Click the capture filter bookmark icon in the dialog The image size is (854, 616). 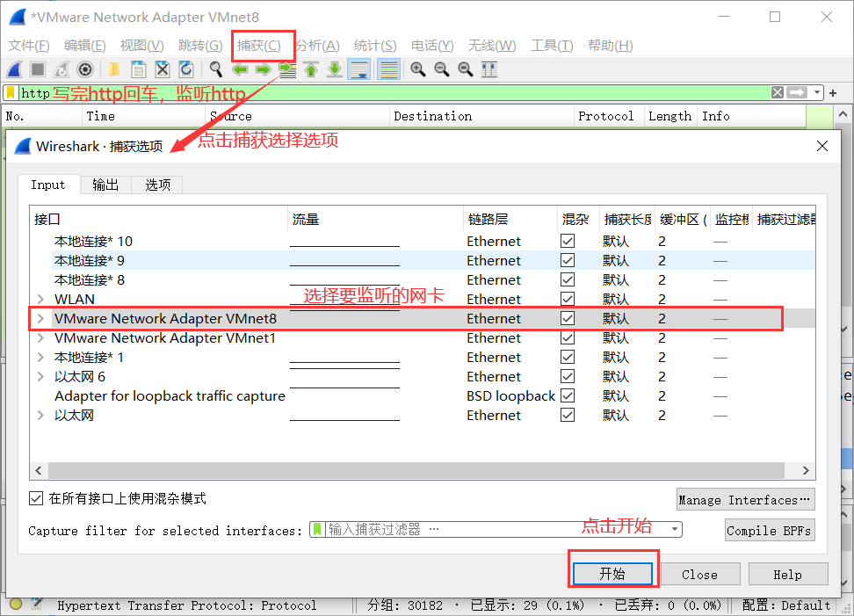point(318,529)
